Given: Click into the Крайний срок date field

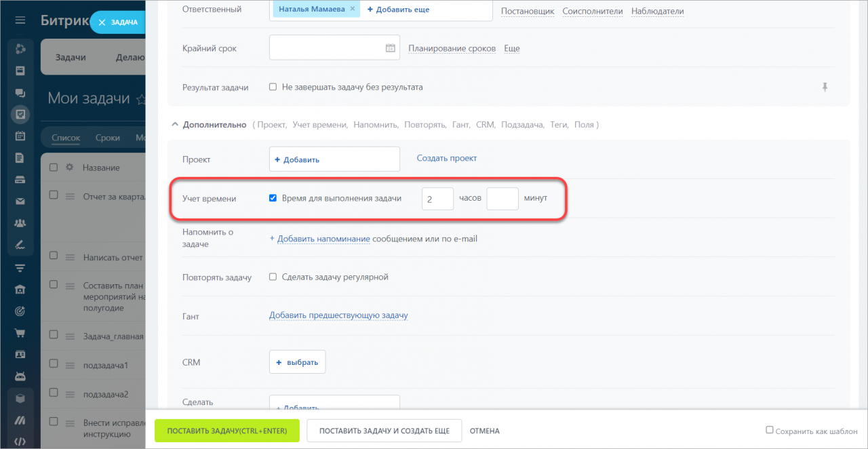Looking at the screenshot, I should click(334, 48).
